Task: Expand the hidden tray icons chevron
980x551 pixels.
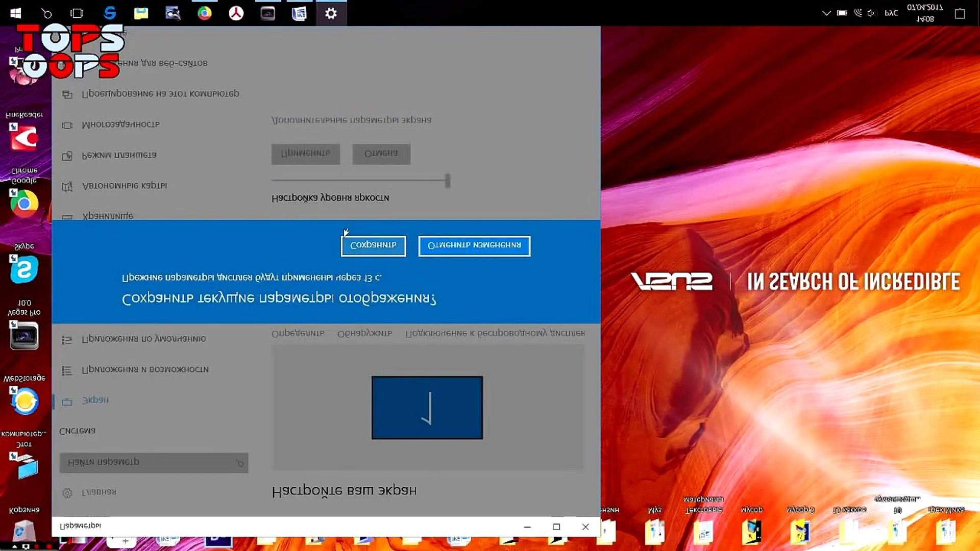Action: point(826,13)
